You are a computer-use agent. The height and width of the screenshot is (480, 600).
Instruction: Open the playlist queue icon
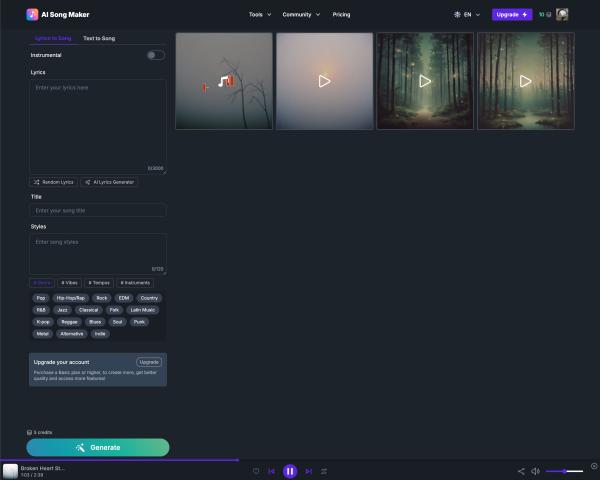tap(324, 471)
